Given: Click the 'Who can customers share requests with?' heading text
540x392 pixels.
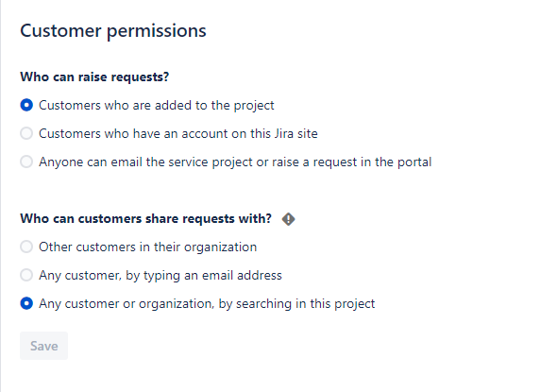Looking at the screenshot, I should [x=145, y=219].
